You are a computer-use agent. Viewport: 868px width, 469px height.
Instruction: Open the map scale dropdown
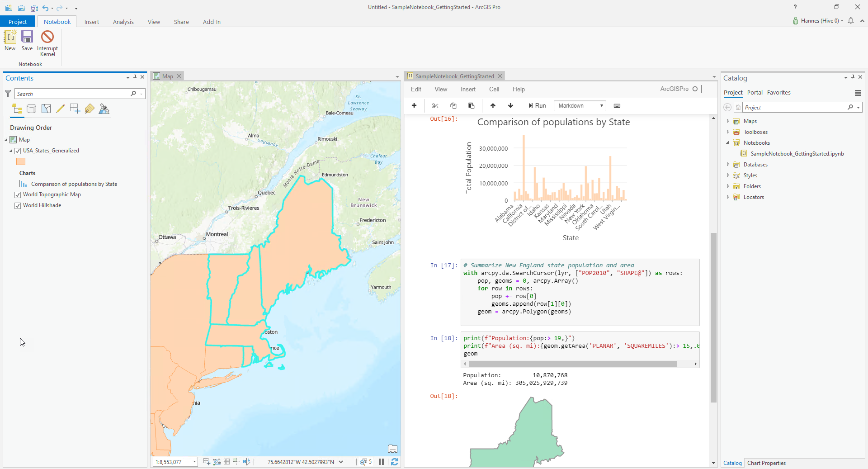pyautogui.click(x=195, y=462)
